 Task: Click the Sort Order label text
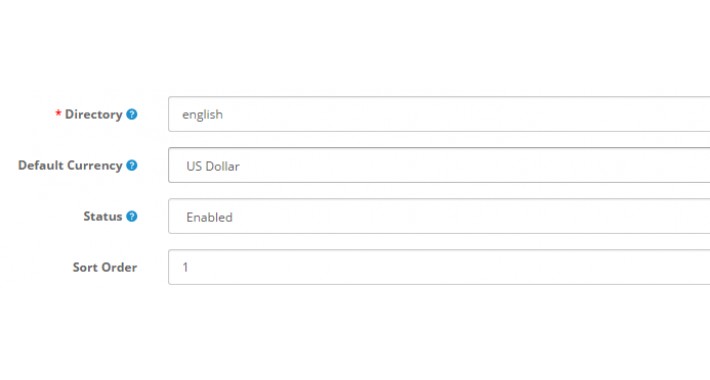coord(105,267)
